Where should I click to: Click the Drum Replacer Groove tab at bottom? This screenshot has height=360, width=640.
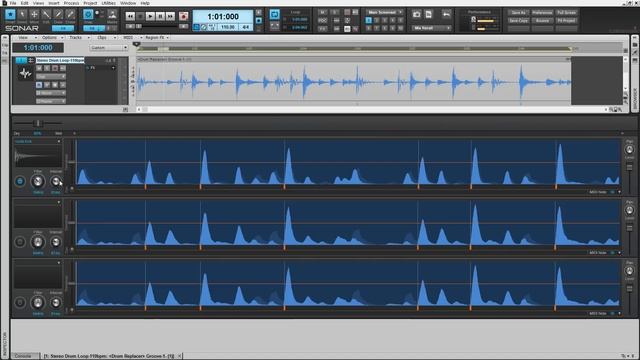(x=109, y=356)
